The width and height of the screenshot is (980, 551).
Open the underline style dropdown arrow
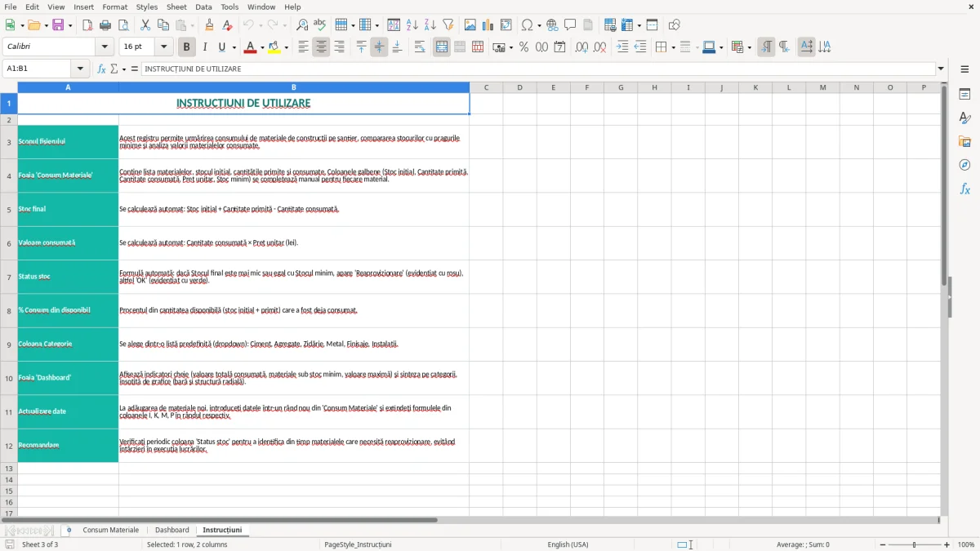[234, 47]
